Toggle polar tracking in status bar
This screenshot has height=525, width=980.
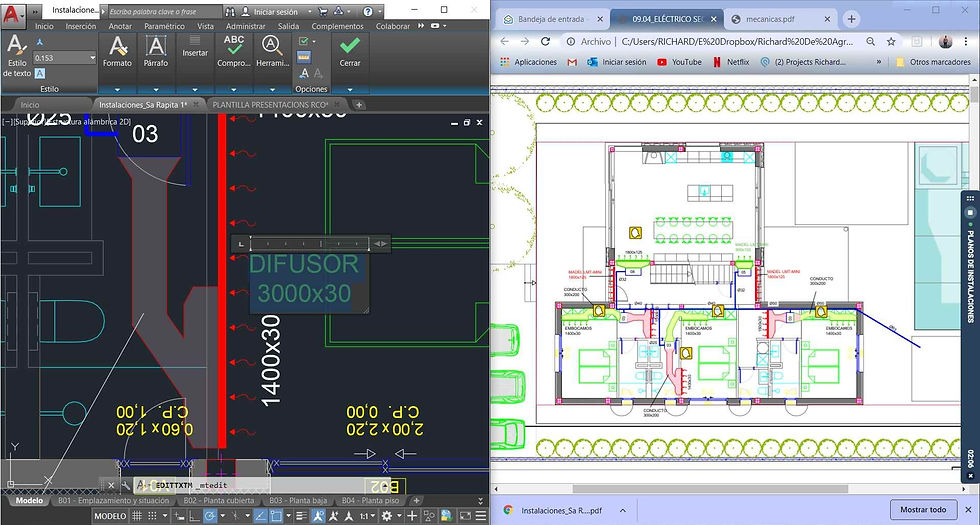coord(211,516)
